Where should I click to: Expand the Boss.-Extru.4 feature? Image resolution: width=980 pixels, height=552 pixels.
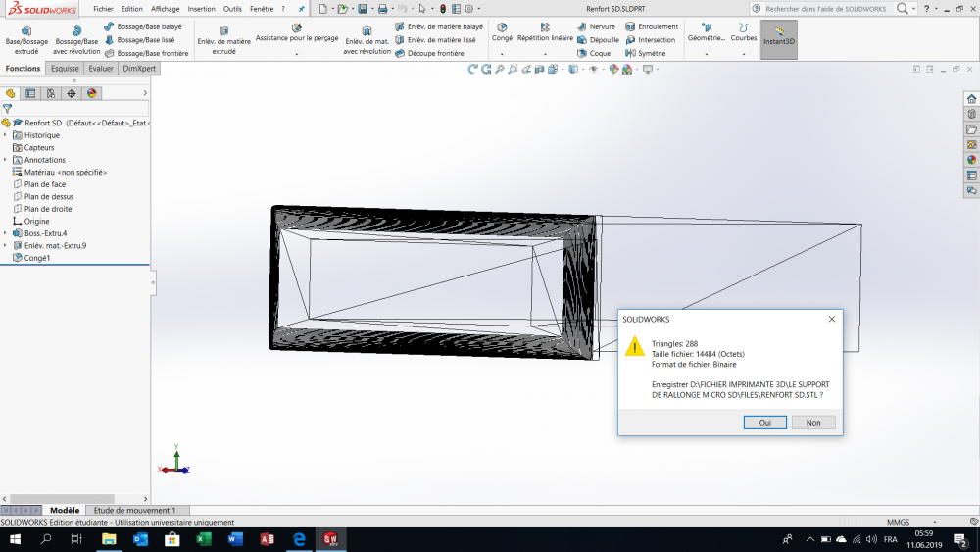(6, 233)
